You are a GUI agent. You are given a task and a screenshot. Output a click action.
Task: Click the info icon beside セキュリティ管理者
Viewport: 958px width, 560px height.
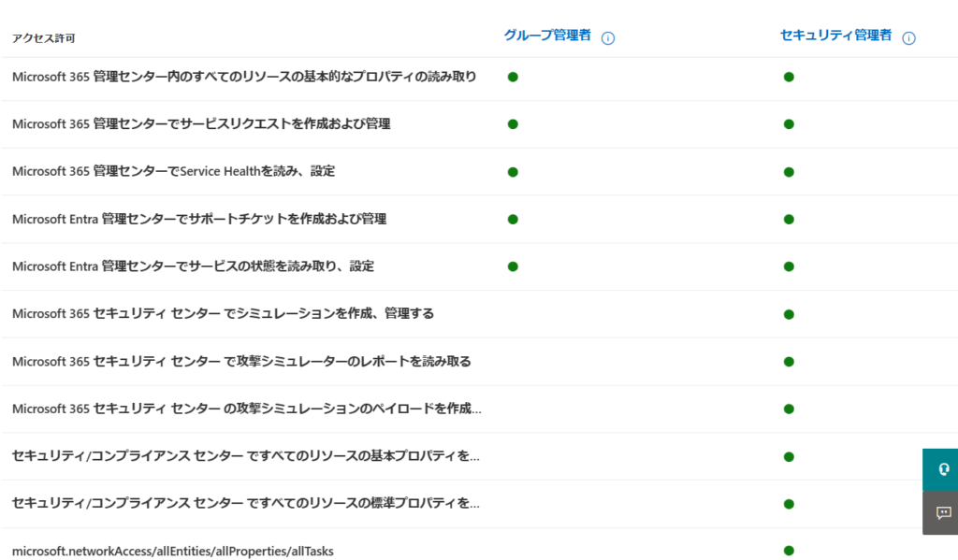[908, 38]
